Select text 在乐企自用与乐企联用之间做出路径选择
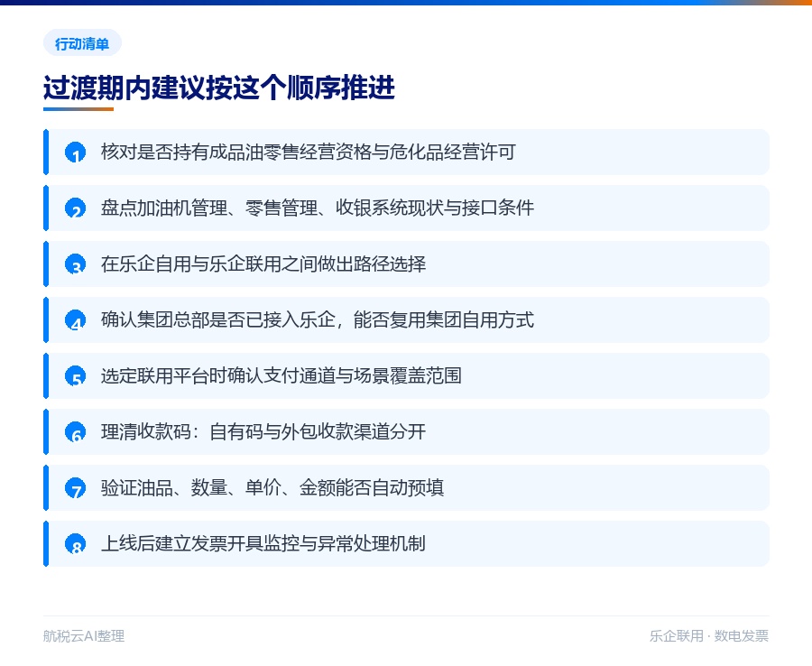The width and height of the screenshot is (812, 666). (263, 264)
